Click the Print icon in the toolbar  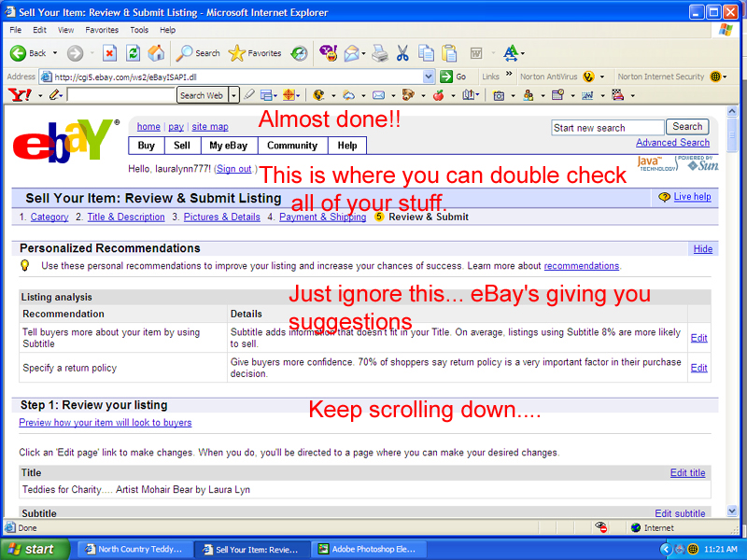point(380,53)
